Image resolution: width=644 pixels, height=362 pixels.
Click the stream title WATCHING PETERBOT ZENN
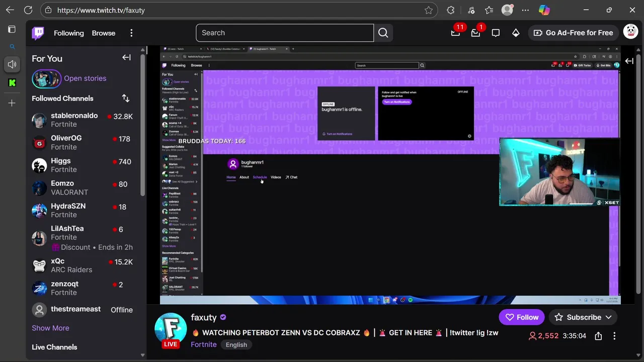point(345,333)
